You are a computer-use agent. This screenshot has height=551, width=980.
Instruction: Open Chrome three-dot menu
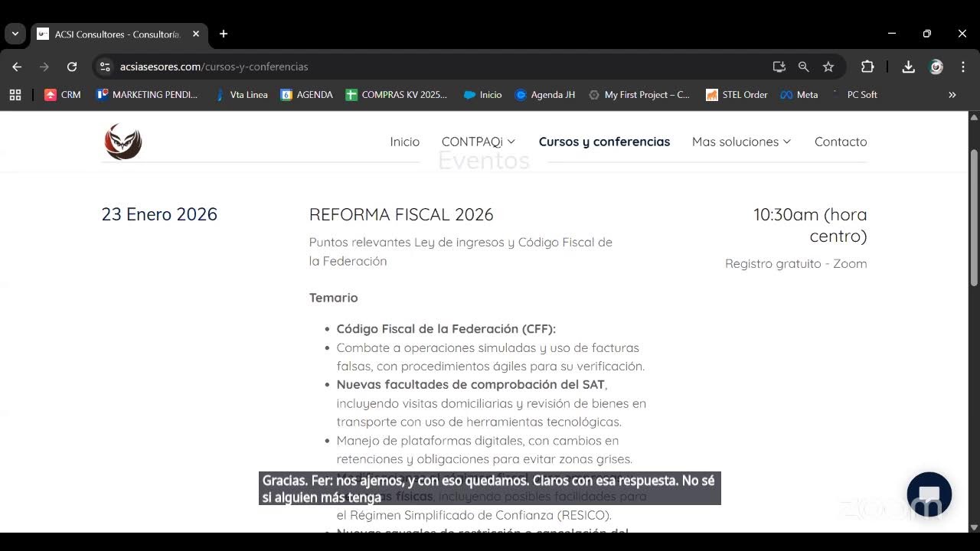click(x=963, y=67)
